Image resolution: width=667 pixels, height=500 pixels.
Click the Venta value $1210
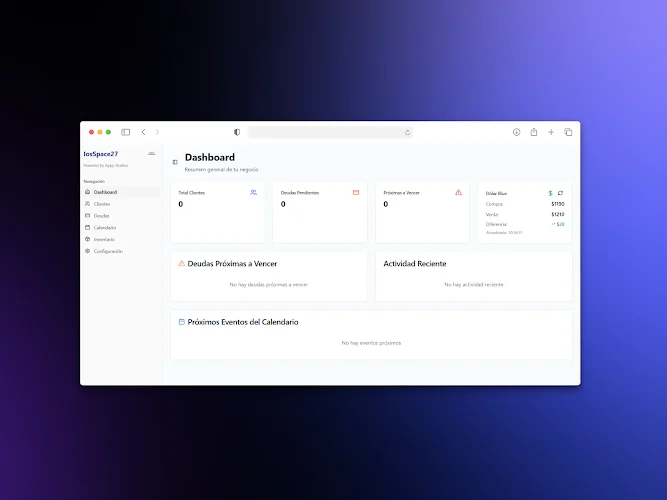(x=558, y=214)
